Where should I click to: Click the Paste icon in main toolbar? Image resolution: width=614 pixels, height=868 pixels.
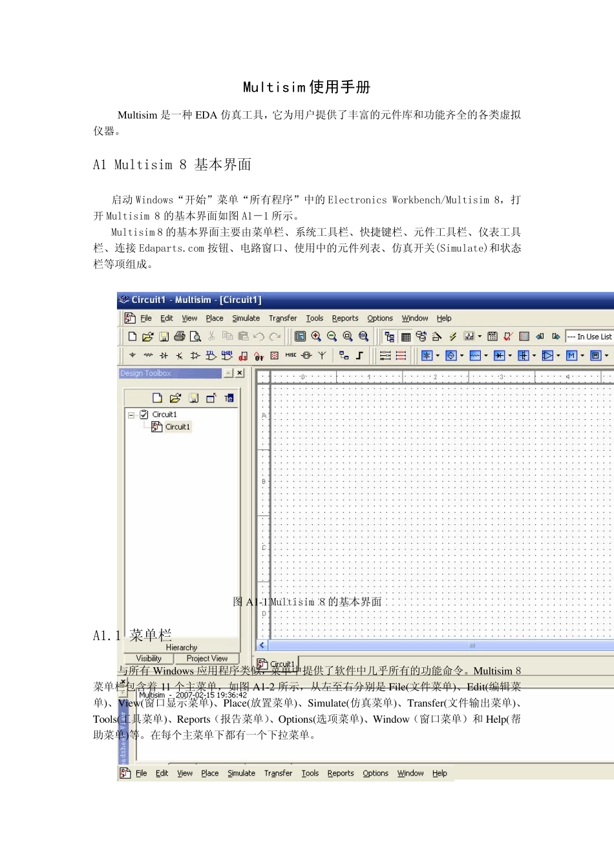[243, 336]
